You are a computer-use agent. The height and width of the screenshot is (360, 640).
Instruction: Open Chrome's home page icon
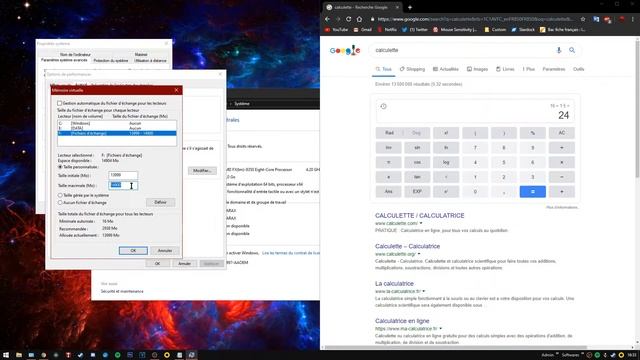pos(359,19)
